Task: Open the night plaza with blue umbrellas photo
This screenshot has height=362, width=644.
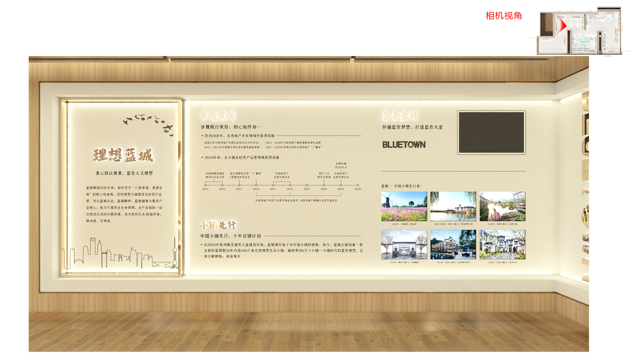Action: [453, 245]
